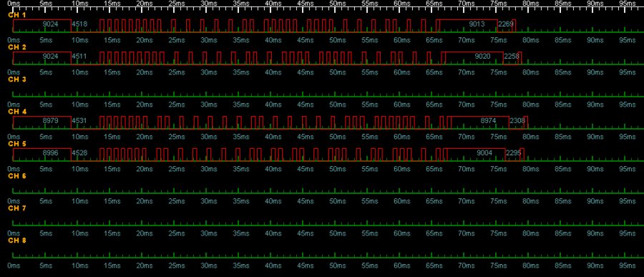Click the 95ms mark on bottom ruler

coord(628,266)
